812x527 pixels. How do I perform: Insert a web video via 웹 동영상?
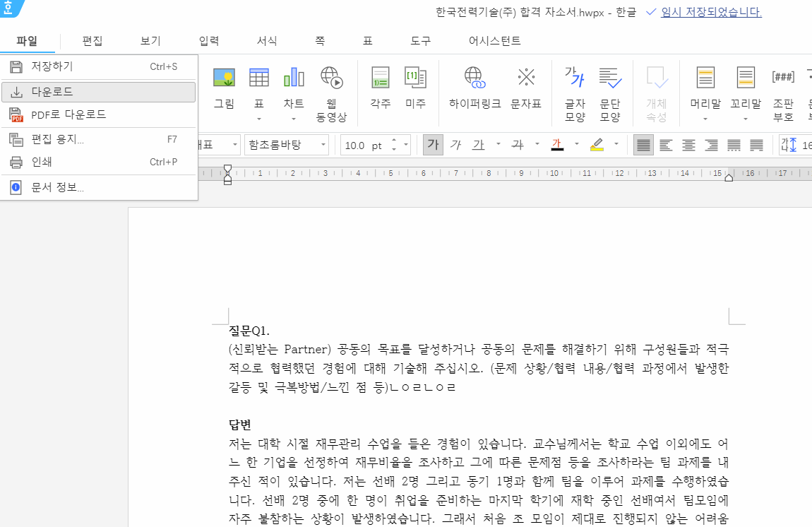click(331, 94)
